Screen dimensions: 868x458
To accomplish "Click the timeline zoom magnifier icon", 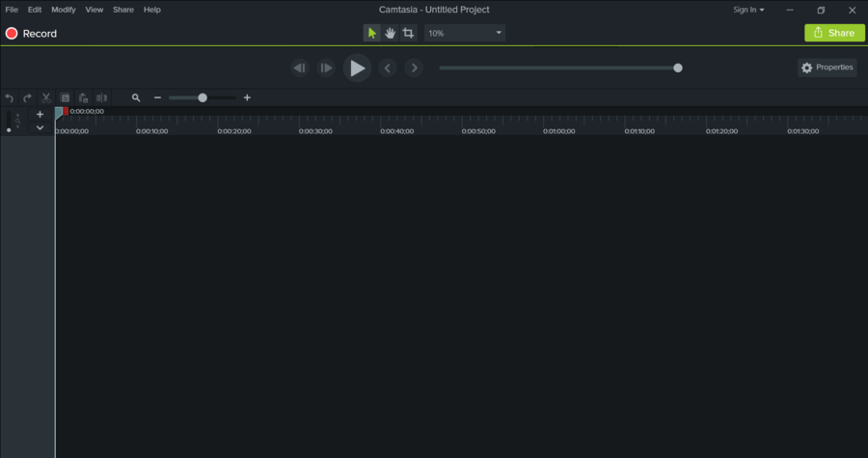I will click(x=136, y=97).
